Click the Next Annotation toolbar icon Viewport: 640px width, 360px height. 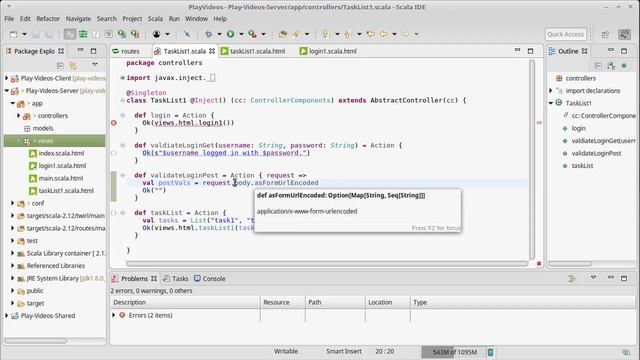click(x=326, y=34)
